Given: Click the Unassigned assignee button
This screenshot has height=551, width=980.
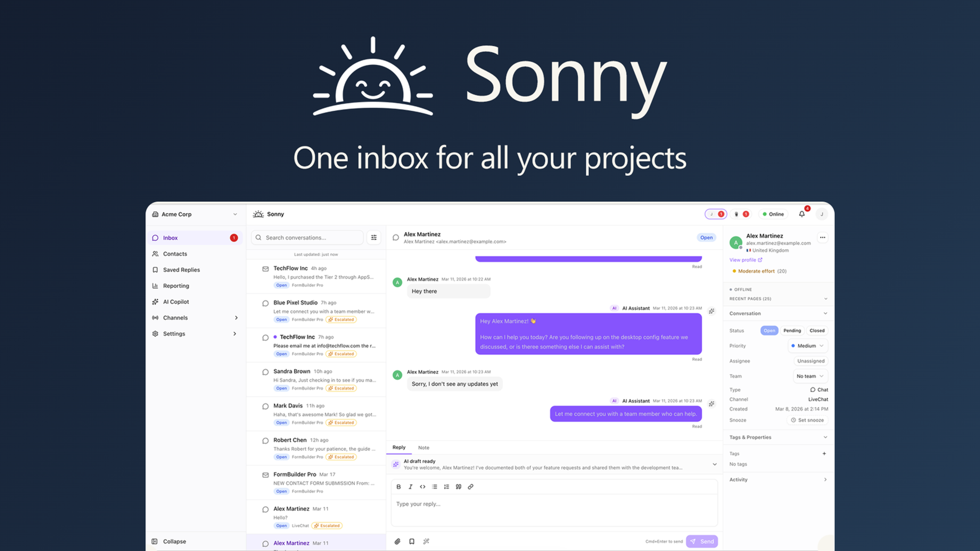Looking at the screenshot, I should pos(811,361).
